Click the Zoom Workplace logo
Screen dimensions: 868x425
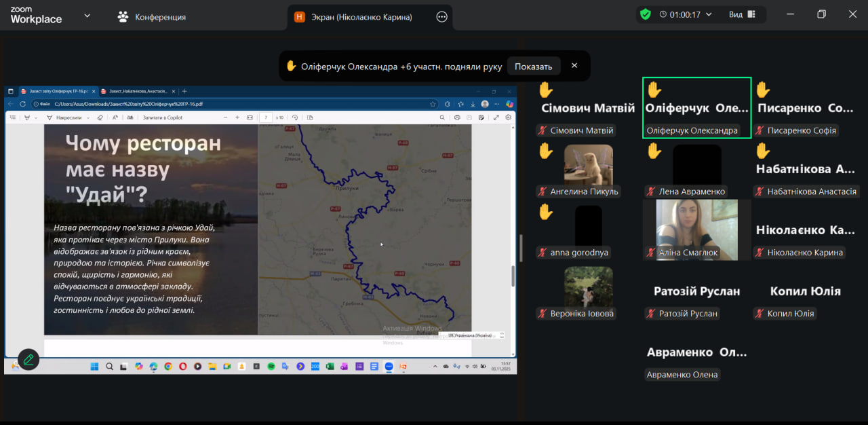pyautogui.click(x=36, y=16)
